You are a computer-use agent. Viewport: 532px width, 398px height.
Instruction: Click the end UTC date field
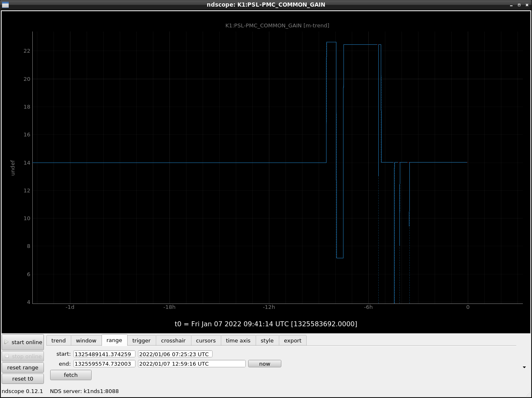[x=192, y=364]
